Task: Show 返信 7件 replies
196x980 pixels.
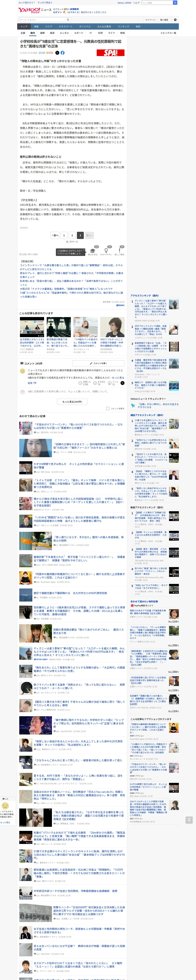Action: 32,383
